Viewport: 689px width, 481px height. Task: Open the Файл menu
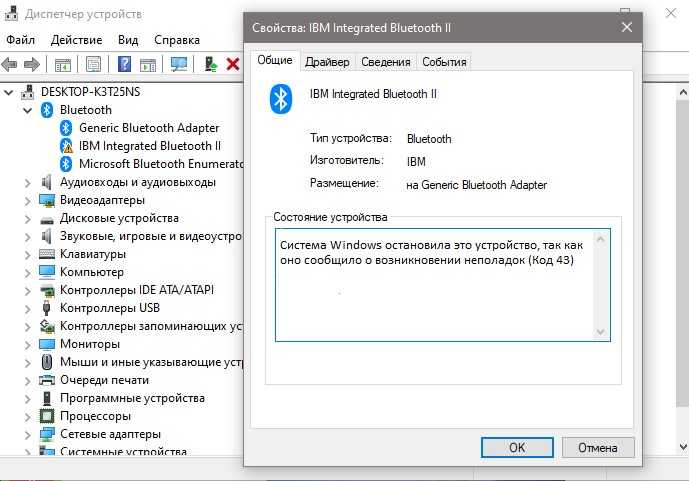pos(20,40)
